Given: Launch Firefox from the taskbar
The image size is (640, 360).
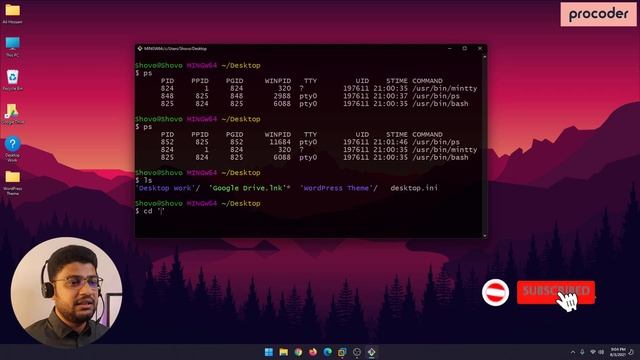Looking at the screenshot, I should coord(313,352).
